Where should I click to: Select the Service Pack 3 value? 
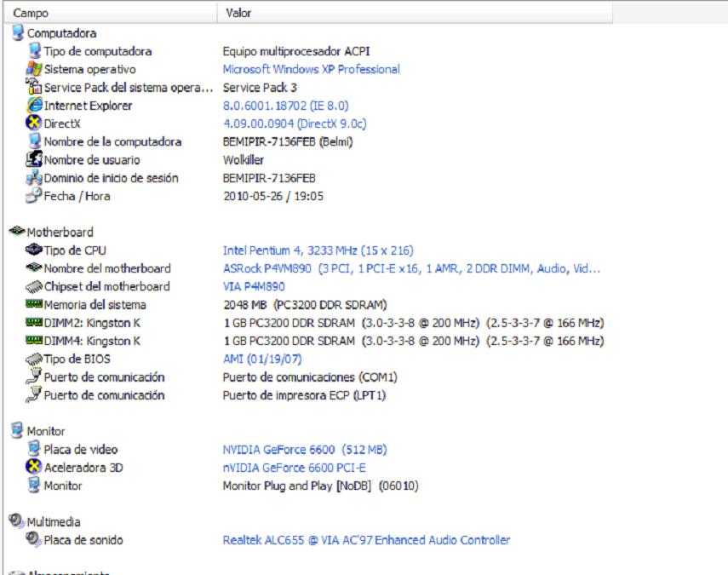click(x=260, y=88)
